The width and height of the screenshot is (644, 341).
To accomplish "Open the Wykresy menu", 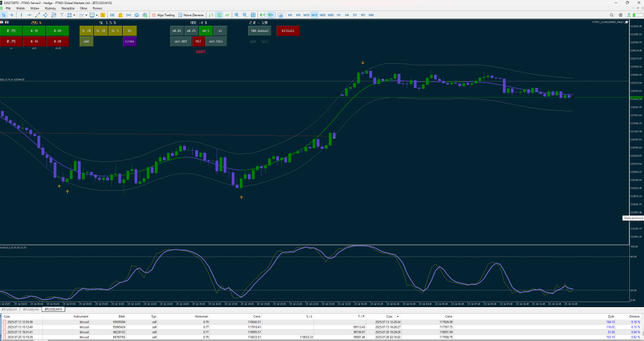I will point(50,9).
